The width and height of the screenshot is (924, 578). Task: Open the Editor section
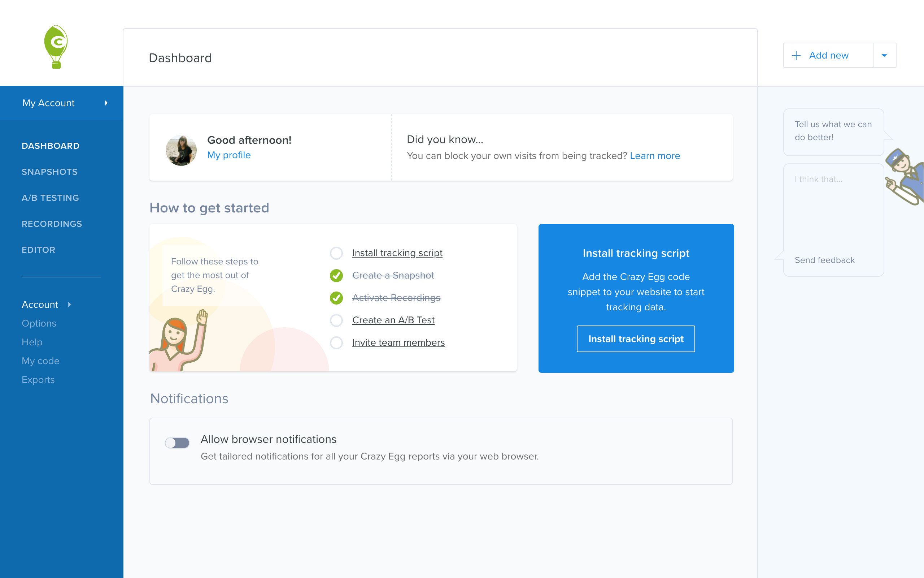39,250
